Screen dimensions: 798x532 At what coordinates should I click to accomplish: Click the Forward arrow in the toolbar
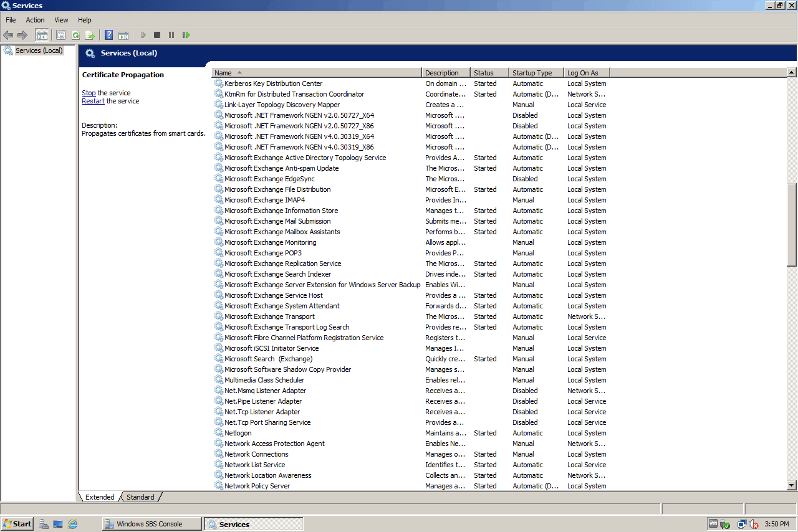point(22,35)
